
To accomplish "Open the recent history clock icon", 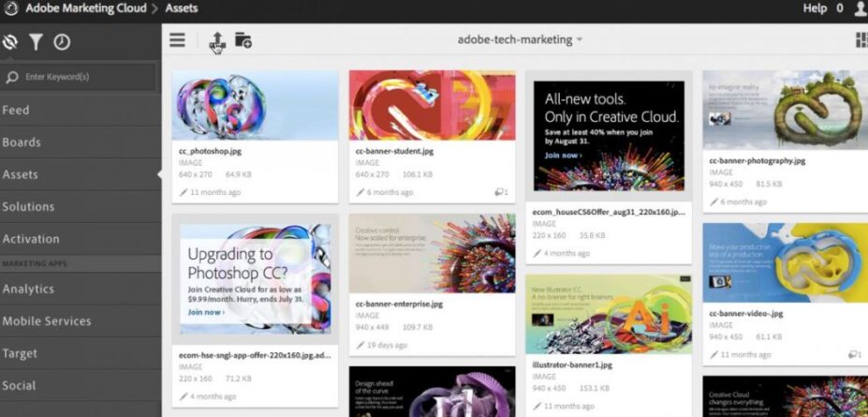I will pos(62,42).
